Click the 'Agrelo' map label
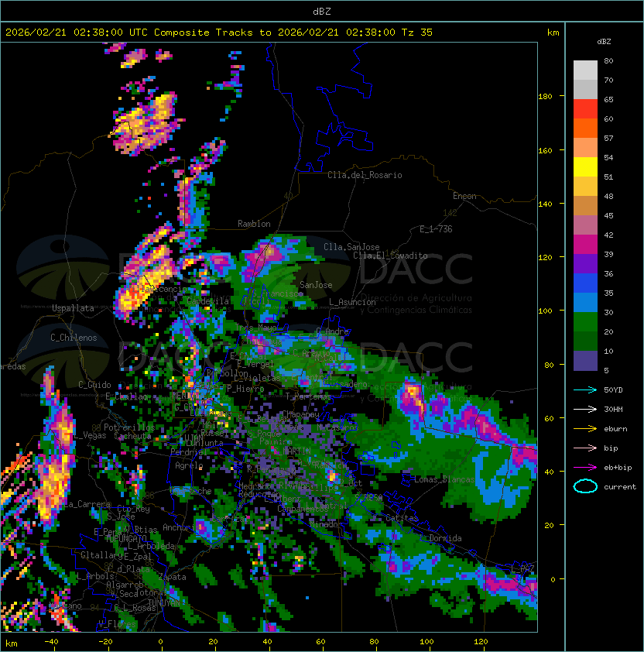Viewport: 644px width, 652px height. (x=189, y=465)
